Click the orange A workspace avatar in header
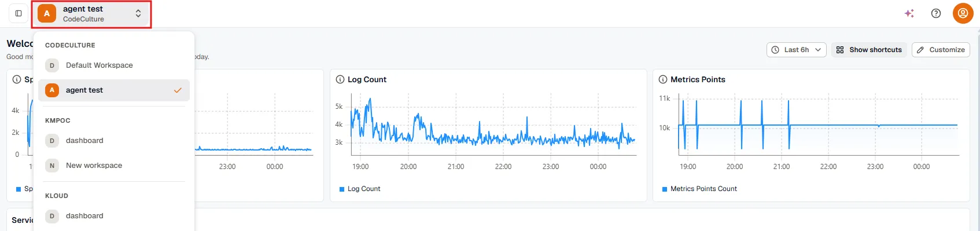The height and width of the screenshot is (231, 980). click(x=47, y=13)
